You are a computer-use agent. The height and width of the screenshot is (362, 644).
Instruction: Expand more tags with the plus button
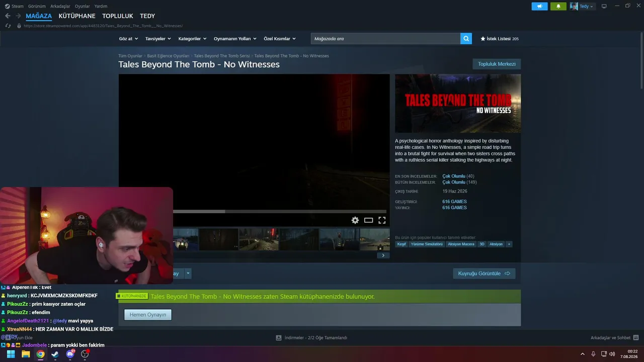(x=509, y=244)
